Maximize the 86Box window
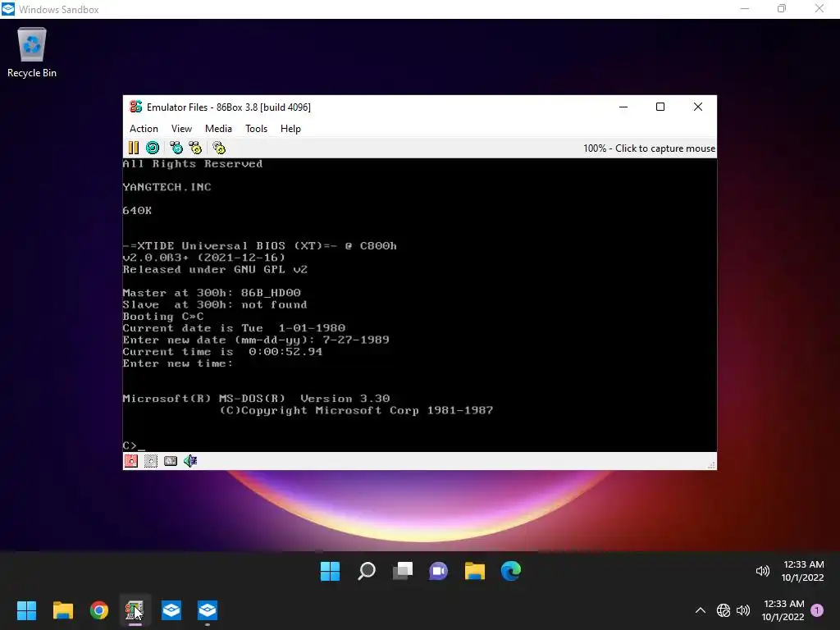The height and width of the screenshot is (630, 840). 660,107
